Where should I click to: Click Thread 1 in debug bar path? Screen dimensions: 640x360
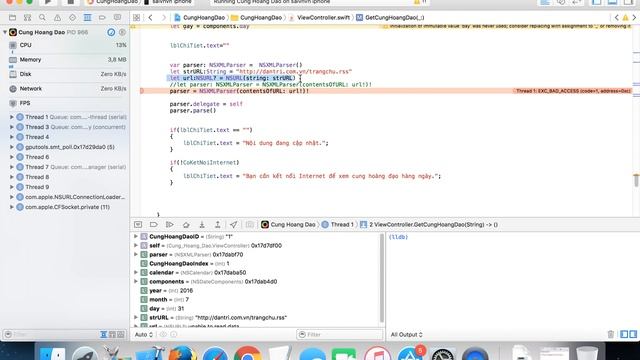[x=338, y=224]
